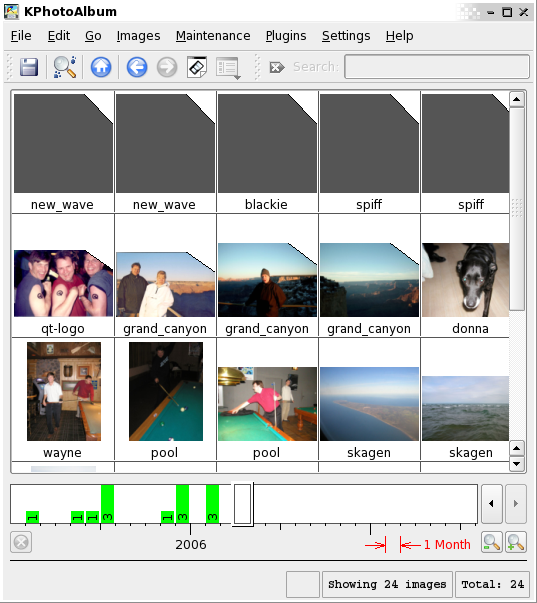This screenshot has width=537, height=603.
Task: Click the Search input field
Action: (437, 67)
